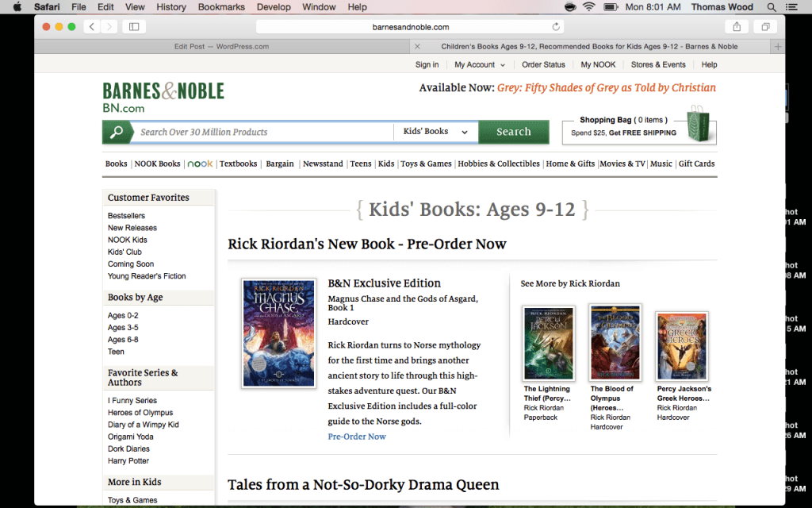Click the reload page icon in address bar

[x=556, y=27]
